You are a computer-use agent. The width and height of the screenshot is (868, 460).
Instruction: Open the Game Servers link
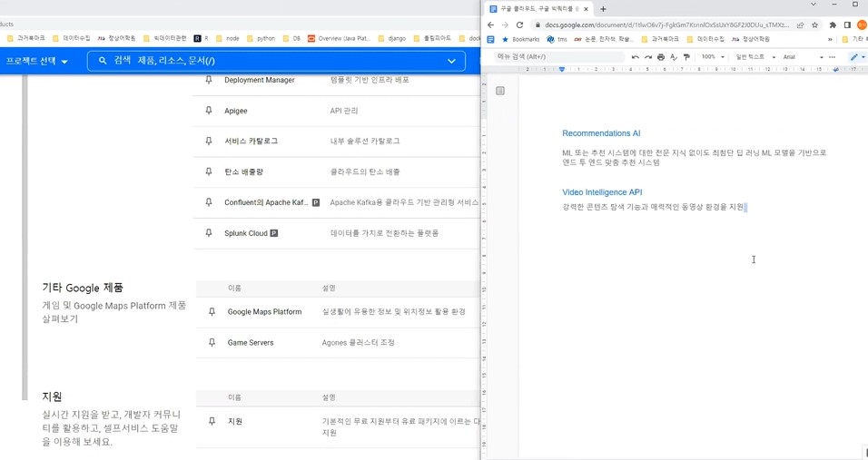pyautogui.click(x=251, y=343)
